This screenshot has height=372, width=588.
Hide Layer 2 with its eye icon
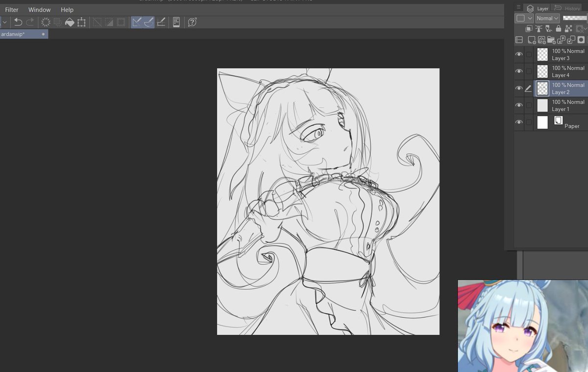pos(519,89)
